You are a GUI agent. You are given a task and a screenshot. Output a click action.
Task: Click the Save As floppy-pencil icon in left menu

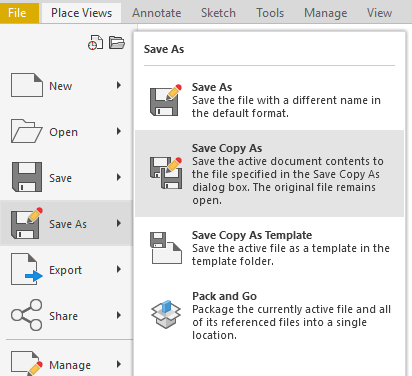coord(27,223)
